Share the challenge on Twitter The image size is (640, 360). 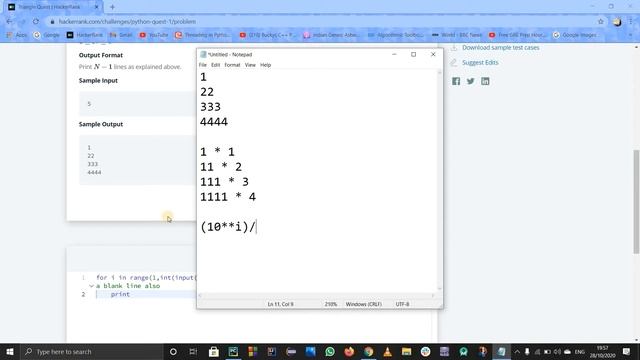pos(471,81)
